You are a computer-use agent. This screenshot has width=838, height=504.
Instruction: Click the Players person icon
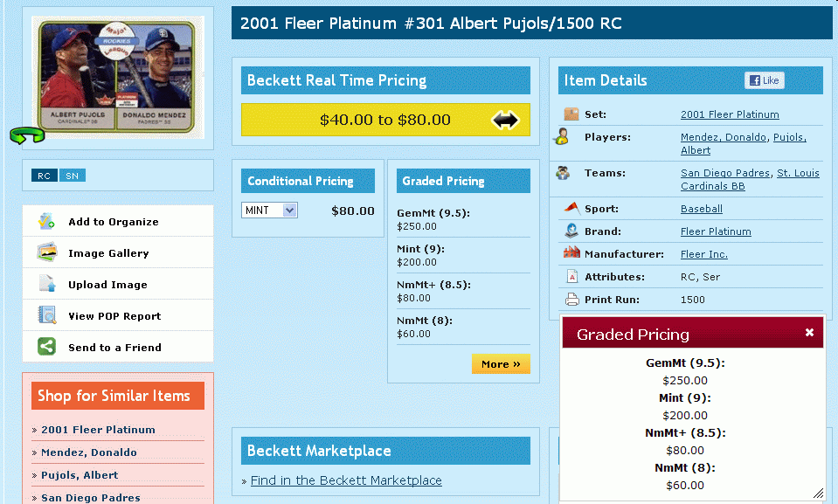tap(562, 137)
